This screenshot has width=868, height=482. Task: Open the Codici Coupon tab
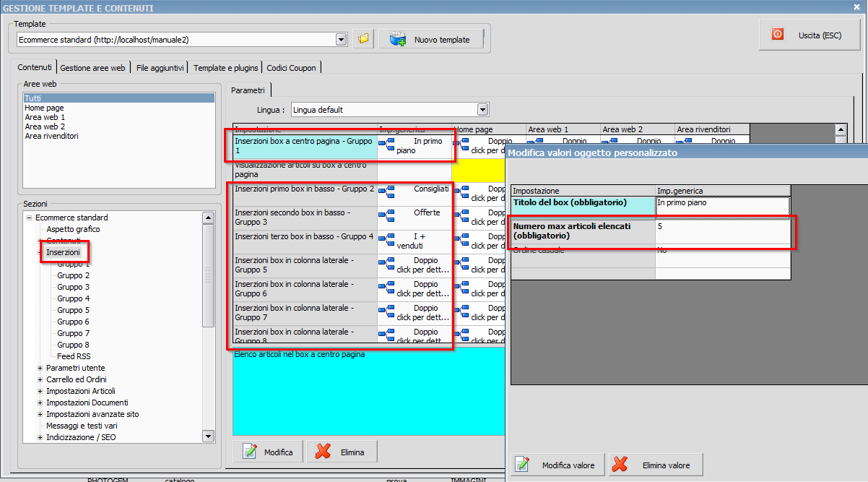[291, 68]
